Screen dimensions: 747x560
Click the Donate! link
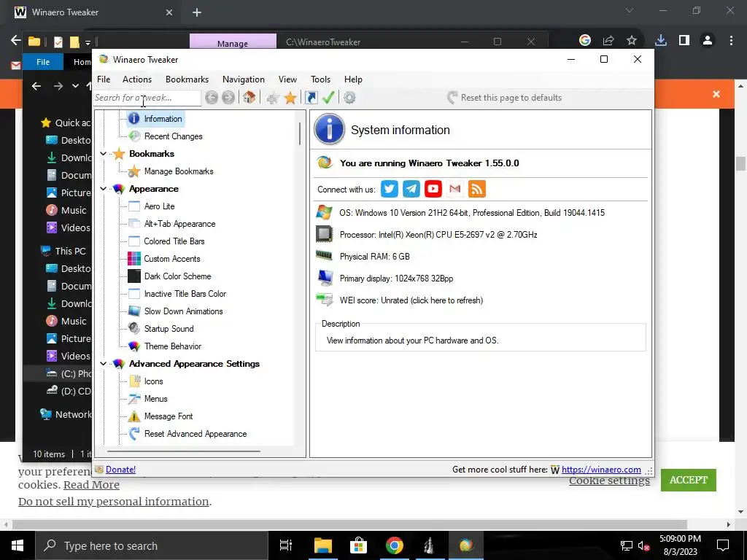(120, 470)
